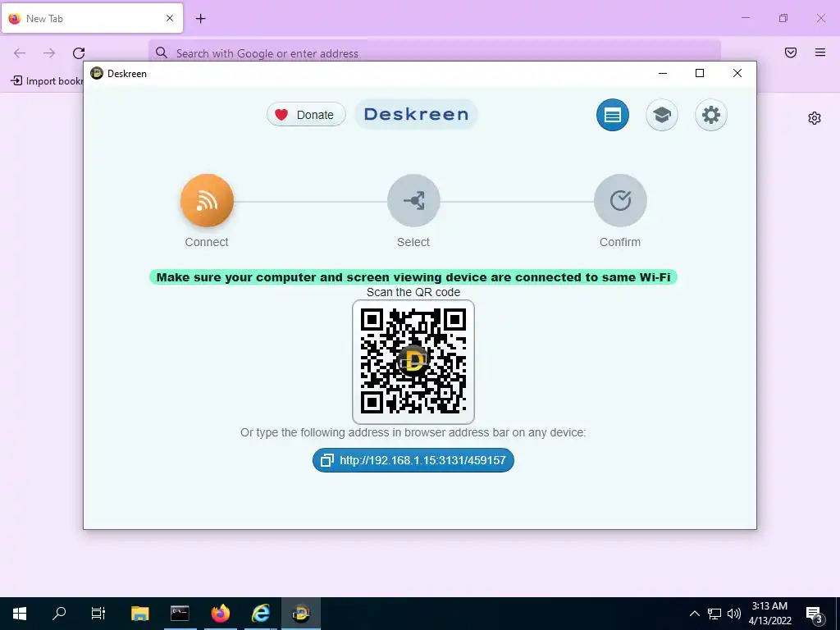Open network status tray icon
The width and height of the screenshot is (840, 630).
(714, 614)
